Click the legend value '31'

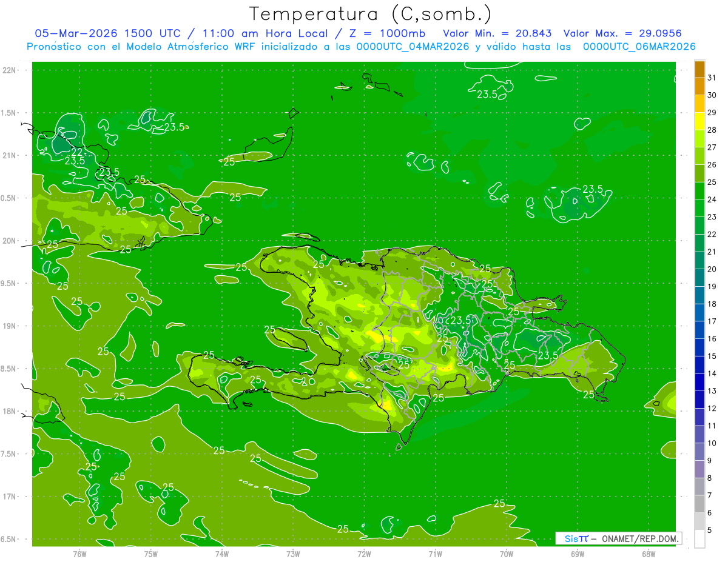coord(712,78)
